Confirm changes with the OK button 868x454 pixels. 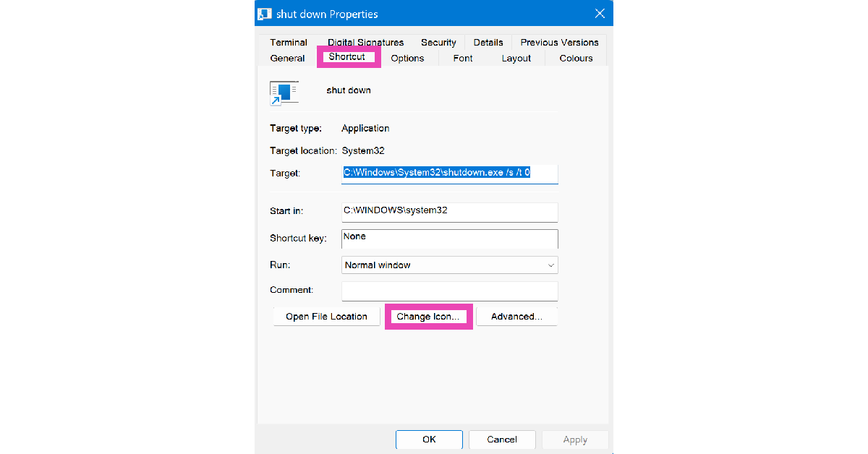(429, 440)
